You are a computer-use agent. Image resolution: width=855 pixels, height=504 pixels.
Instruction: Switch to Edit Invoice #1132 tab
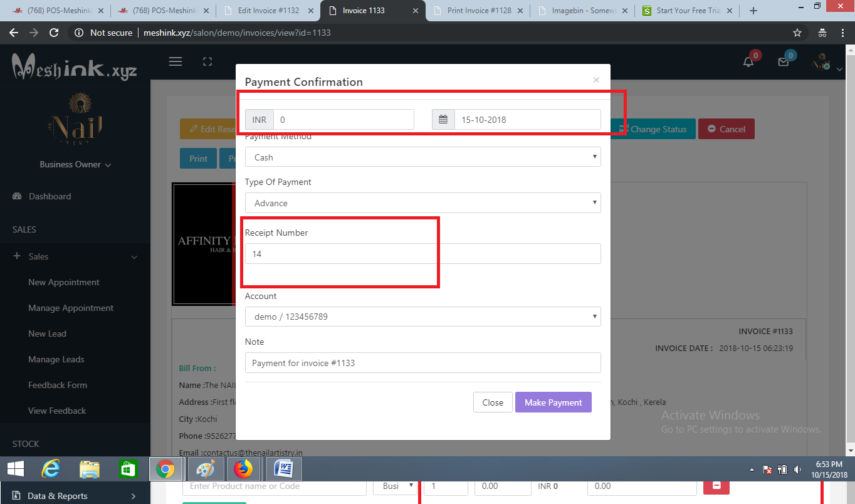(267, 11)
